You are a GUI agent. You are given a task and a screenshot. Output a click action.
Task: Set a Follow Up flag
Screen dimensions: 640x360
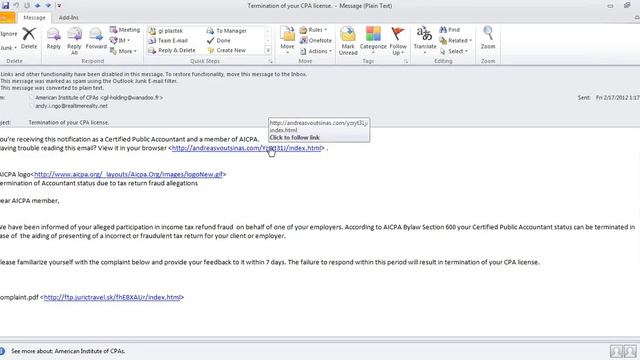tap(398, 40)
